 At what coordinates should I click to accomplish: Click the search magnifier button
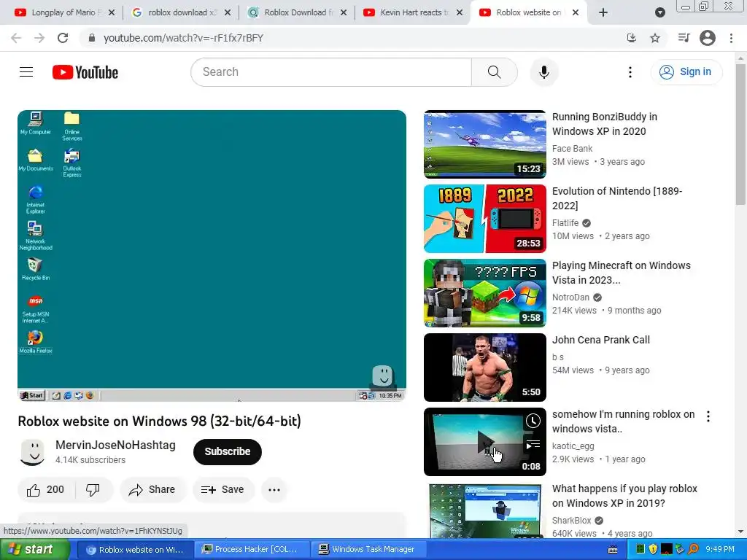coord(494,72)
